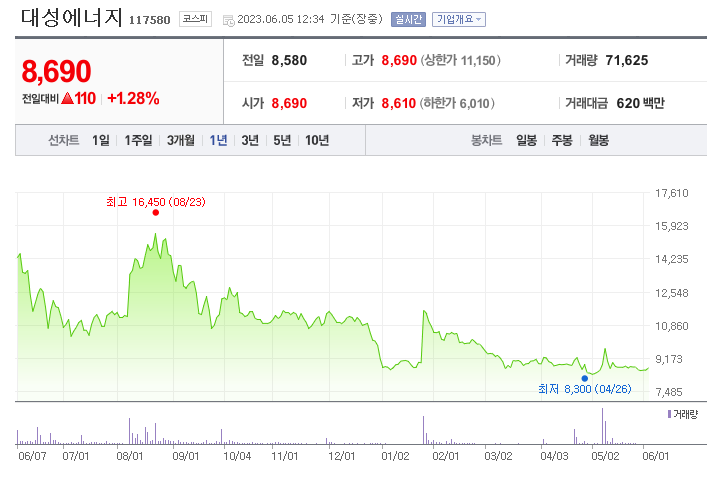Click the 고가 8,690 value

click(399, 60)
